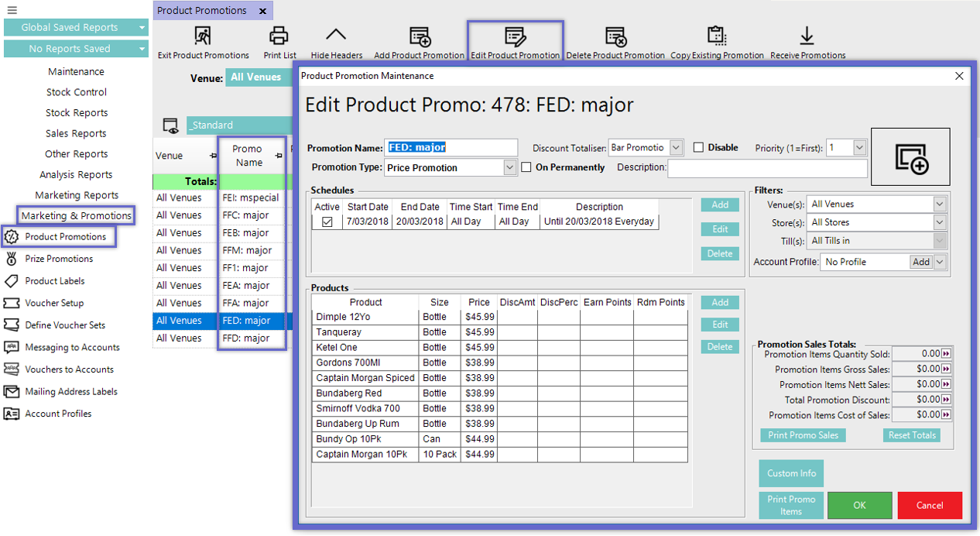This screenshot has width=980, height=536.
Task: Click the Print Promo Items button
Action: [x=791, y=505]
